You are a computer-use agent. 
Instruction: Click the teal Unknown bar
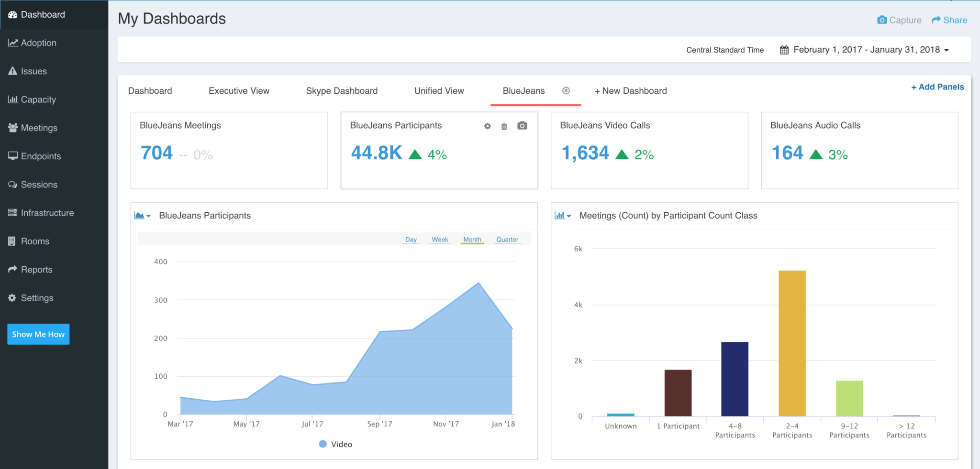(621, 415)
